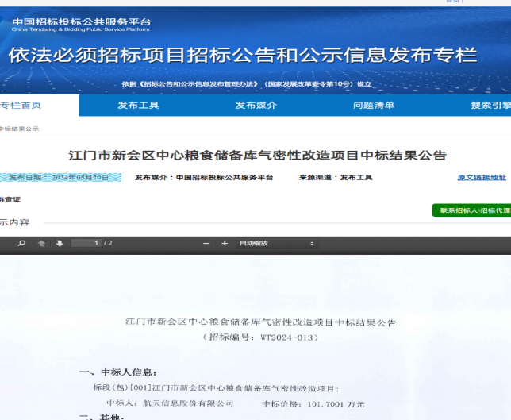511x420 pixels.
Task: Click the 首页 link at top right
Action: tap(453, 2)
